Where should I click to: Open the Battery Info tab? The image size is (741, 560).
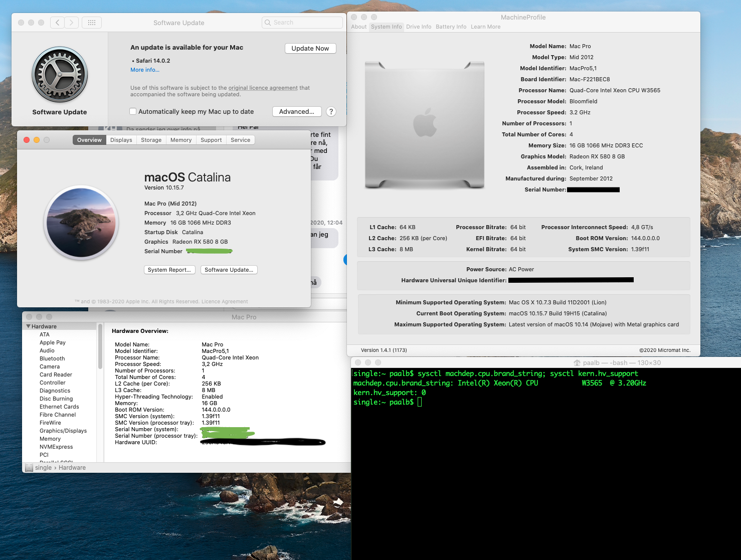coord(451,27)
